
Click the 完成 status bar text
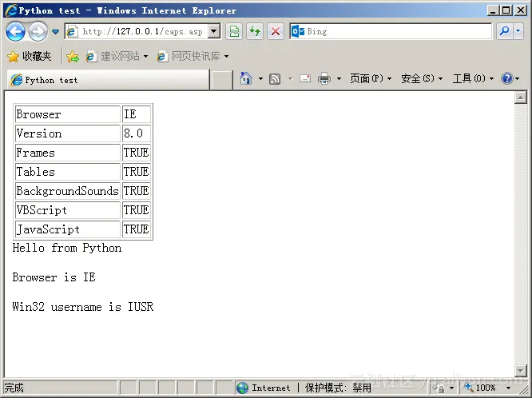[14, 388]
